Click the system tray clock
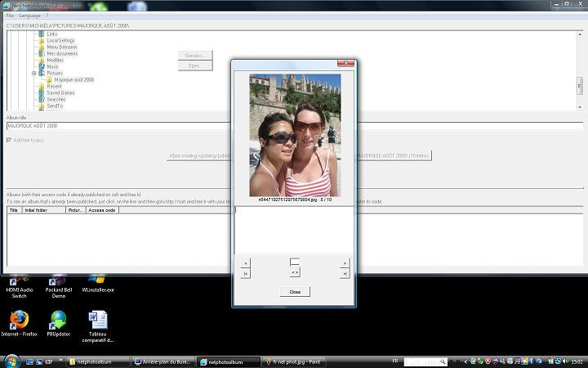Viewport: 588px width, 368px height. pyautogui.click(x=577, y=361)
